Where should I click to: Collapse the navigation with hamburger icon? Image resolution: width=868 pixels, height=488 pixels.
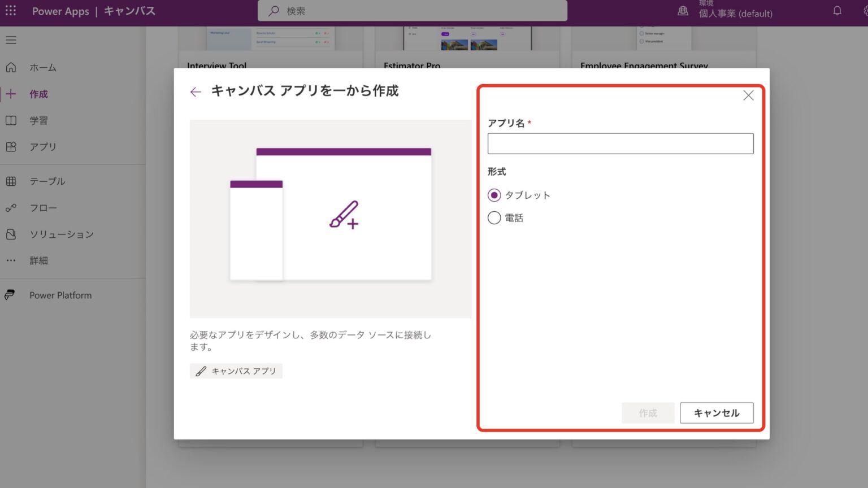11,40
